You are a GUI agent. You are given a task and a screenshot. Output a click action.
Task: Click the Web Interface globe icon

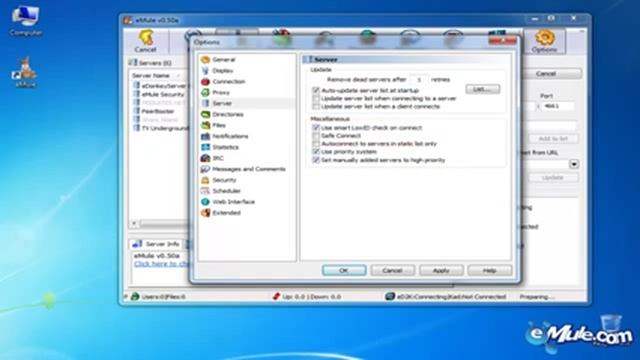tap(205, 202)
